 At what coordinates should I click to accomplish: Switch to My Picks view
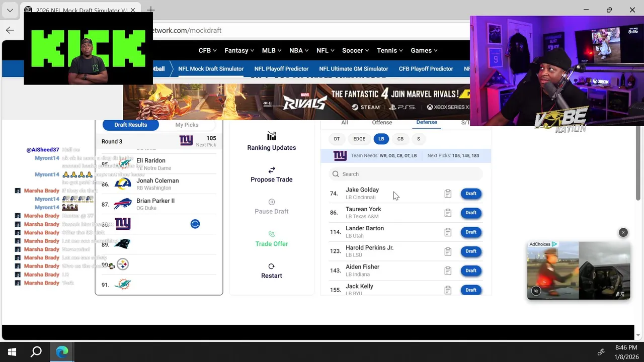[x=187, y=125]
